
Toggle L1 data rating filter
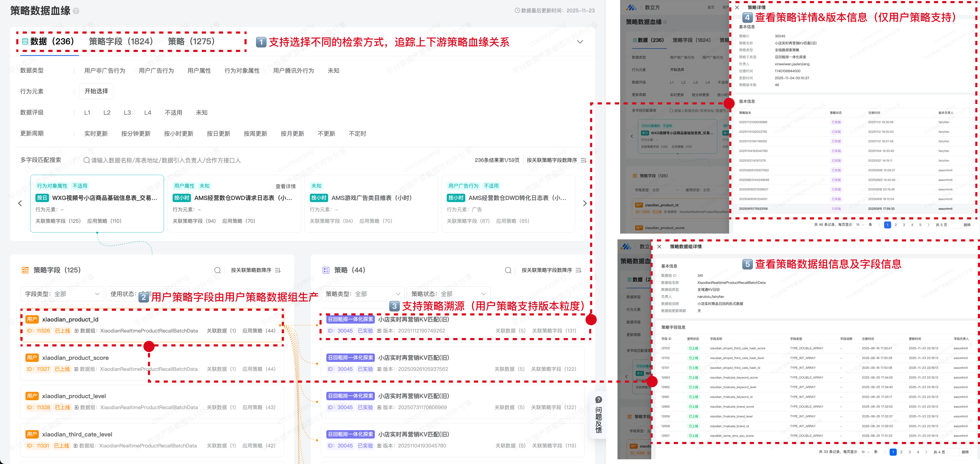point(87,113)
